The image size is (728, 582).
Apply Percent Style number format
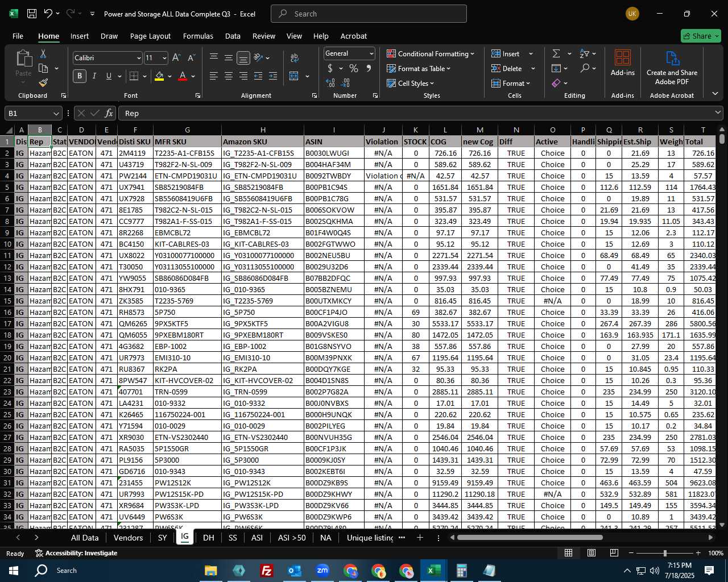(x=354, y=69)
